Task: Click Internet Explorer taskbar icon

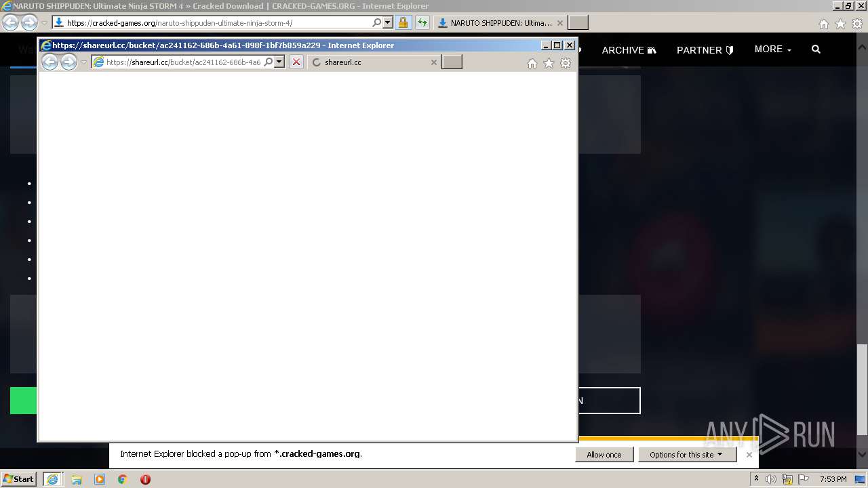Action: (x=52, y=479)
